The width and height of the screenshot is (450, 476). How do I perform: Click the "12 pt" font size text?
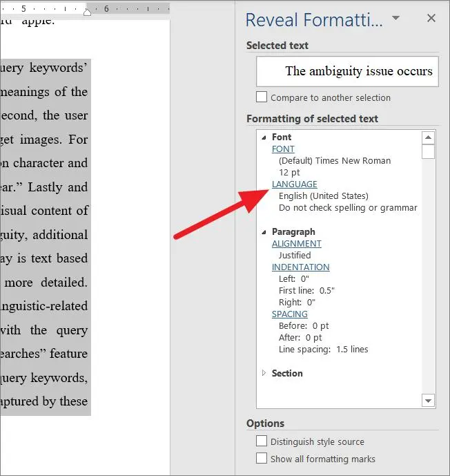[x=289, y=173]
